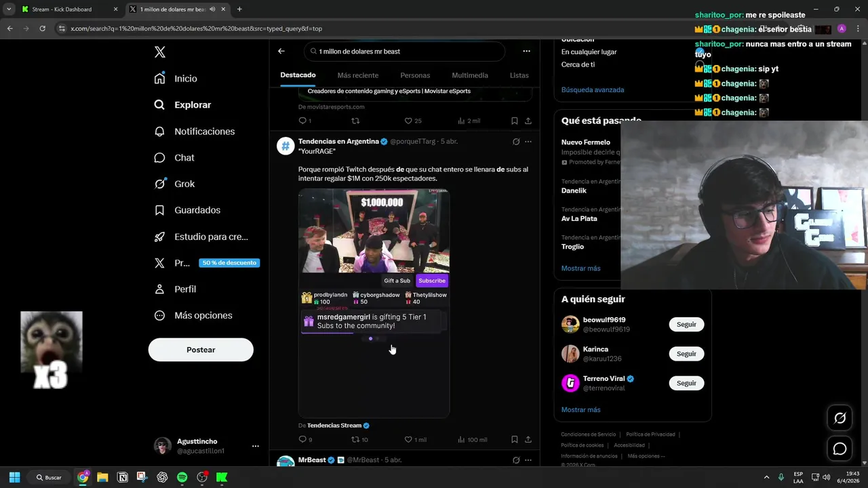Open Notion from the taskbar

(x=123, y=477)
